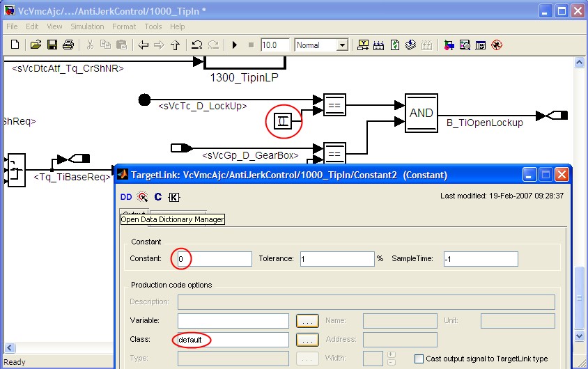Print the model with the printer icon
Image resolution: width=588 pixels, height=369 pixels.
(x=68, y=45)
